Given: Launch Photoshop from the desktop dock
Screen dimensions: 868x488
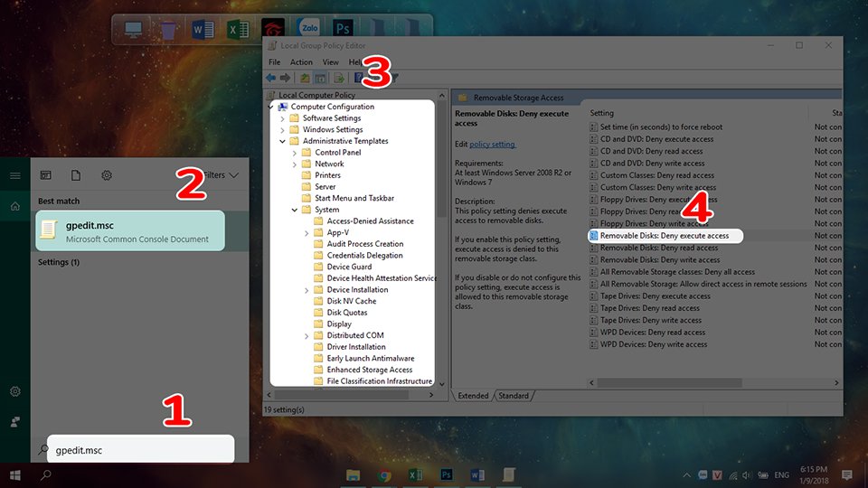Looking at the screenshot, I should point(342,28).
